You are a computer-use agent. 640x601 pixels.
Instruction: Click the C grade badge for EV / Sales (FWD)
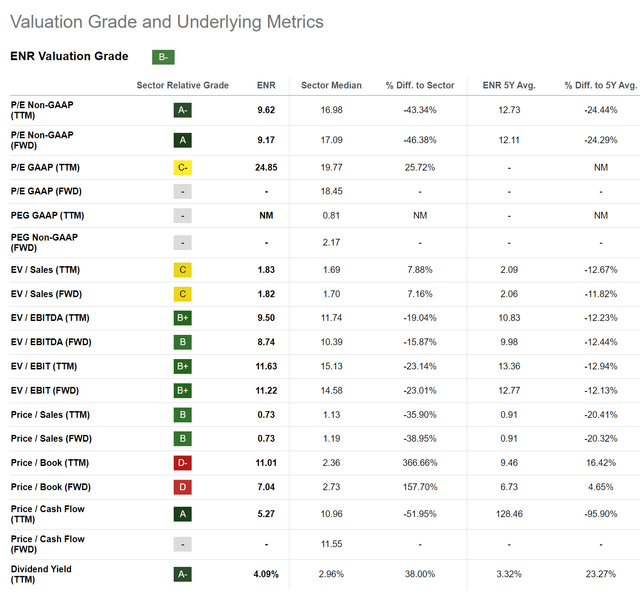click(x=182, y=294)
